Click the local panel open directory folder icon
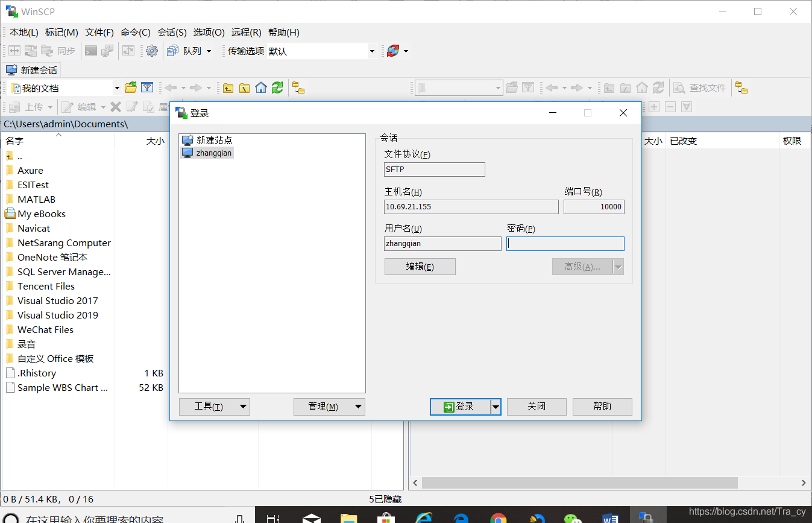812x523 pixels. 131,88
